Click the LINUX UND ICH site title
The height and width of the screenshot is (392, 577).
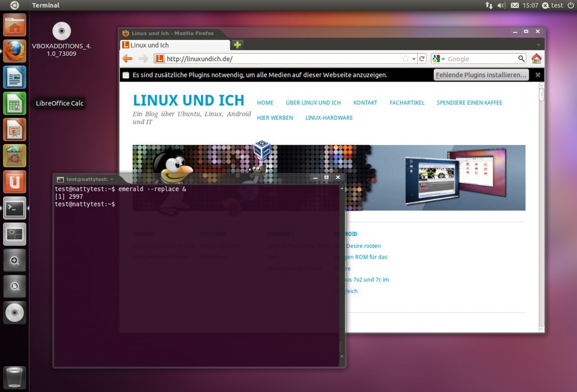(188, 100)
